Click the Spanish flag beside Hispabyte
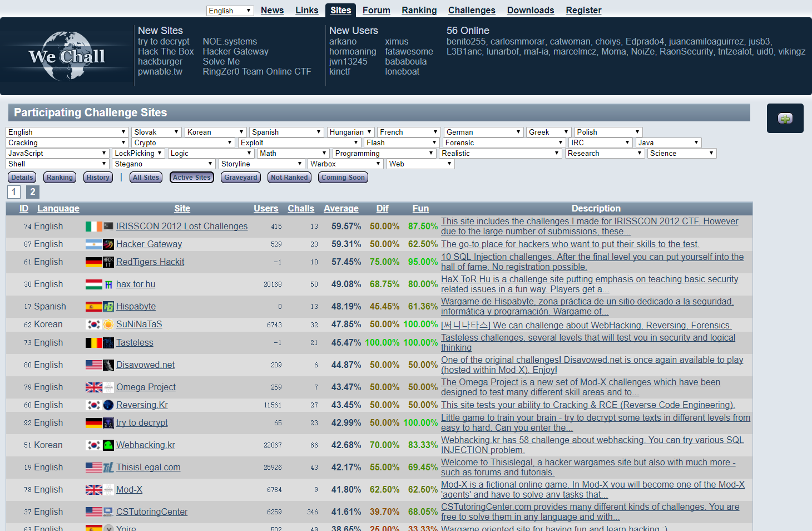This screenshot has height=531, width=812. tap(94, 306)
